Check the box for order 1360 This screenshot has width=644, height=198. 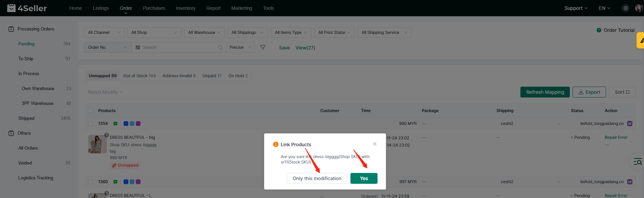[90, 182]
